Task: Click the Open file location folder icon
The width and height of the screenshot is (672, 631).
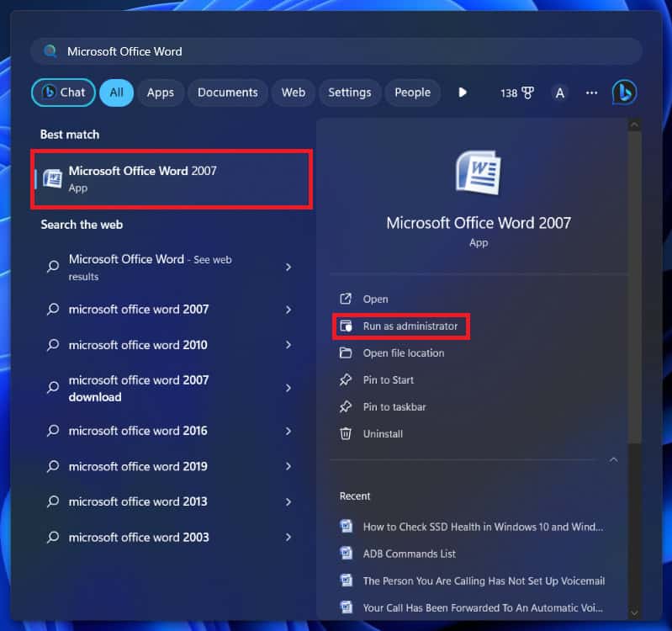Action: coord(346,353)
